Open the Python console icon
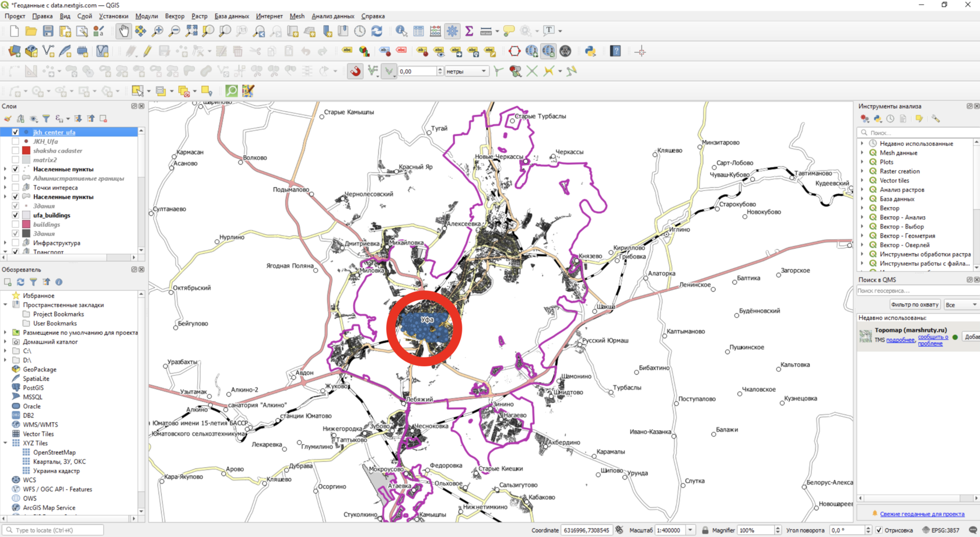Screen dimensions: 980x537 tap(590, 51)
